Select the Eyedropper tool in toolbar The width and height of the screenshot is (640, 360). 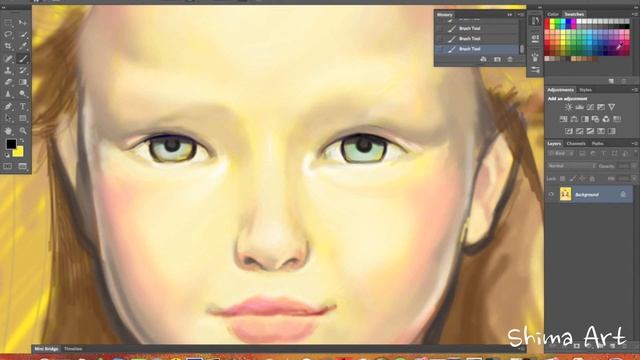(23, 46)
